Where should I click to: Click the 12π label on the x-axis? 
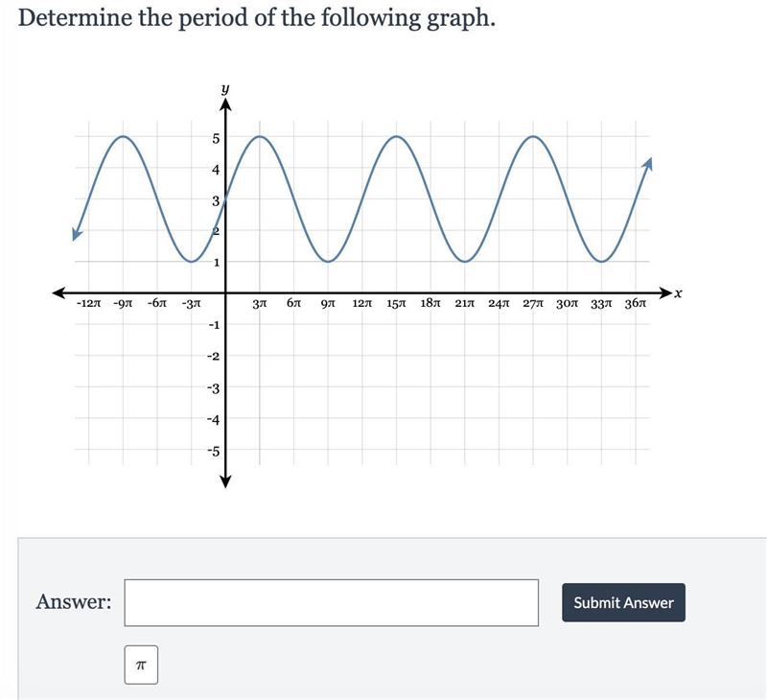click(362, 304)
